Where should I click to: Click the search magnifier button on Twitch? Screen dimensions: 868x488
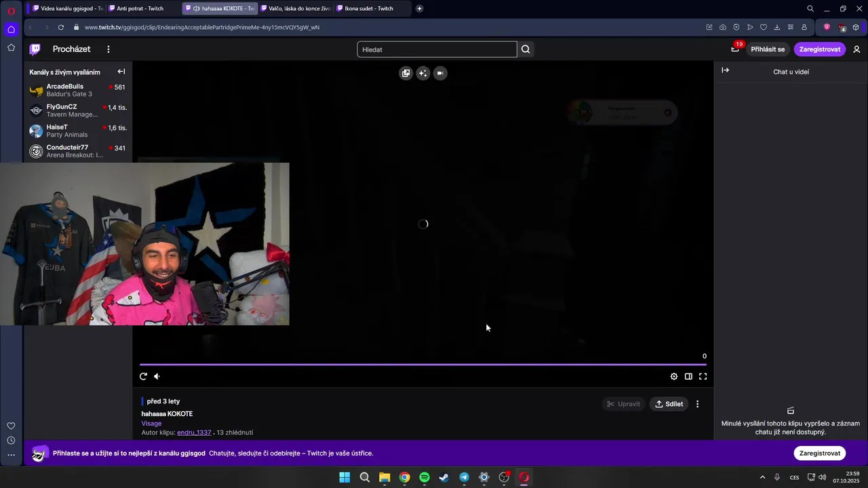click(x=526, y=49)
